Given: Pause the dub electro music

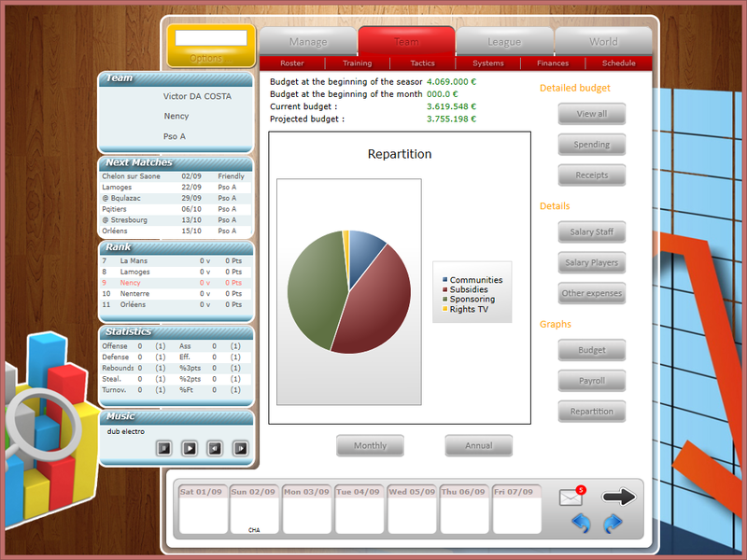Looking at the screenshot, I should point(164,449).
